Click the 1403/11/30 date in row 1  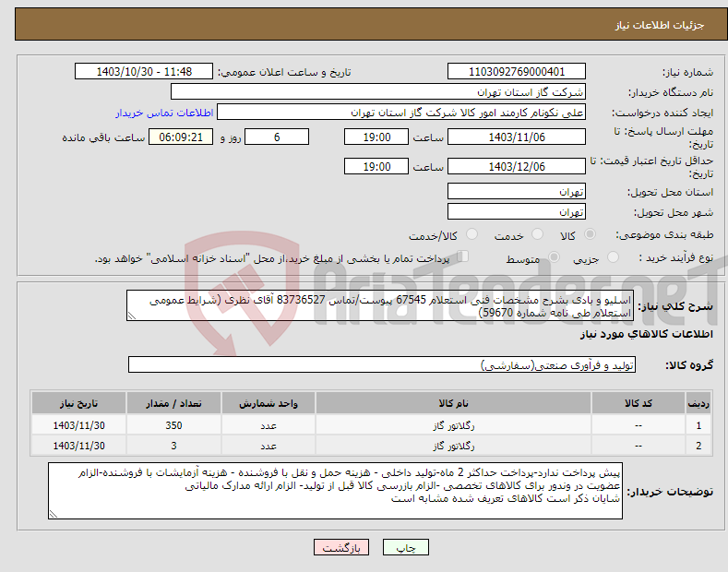tap(79, 425)
